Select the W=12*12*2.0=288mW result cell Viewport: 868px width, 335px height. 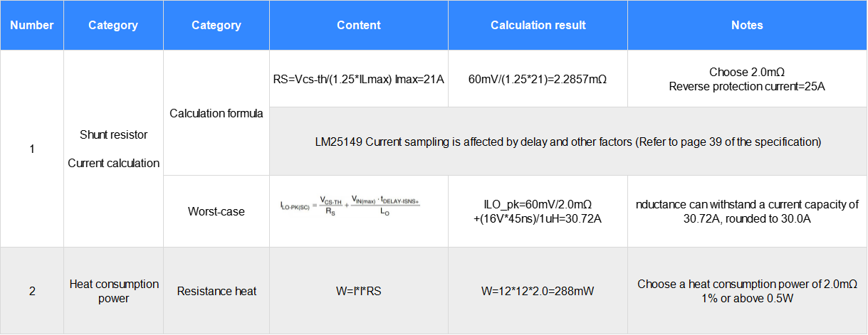click(538, 291)
